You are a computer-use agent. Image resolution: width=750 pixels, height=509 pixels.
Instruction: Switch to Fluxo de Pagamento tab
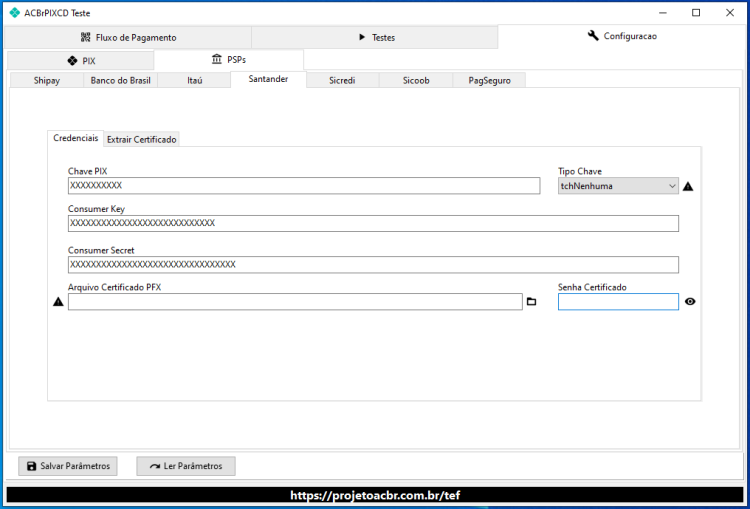[128, 37]
